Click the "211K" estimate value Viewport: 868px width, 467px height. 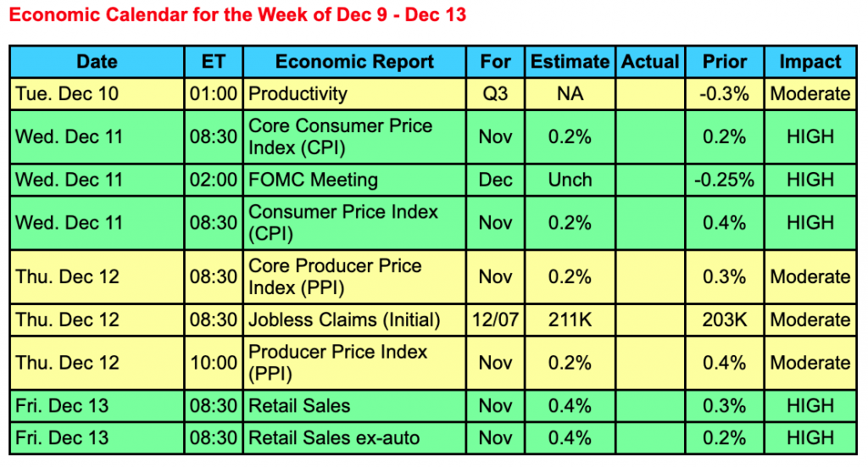point(570,320)
